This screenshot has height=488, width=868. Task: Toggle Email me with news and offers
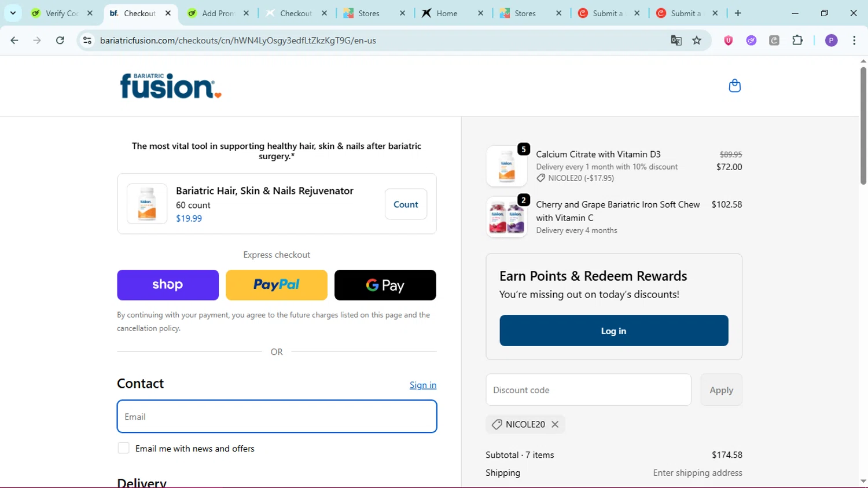[x=123, y=448]
